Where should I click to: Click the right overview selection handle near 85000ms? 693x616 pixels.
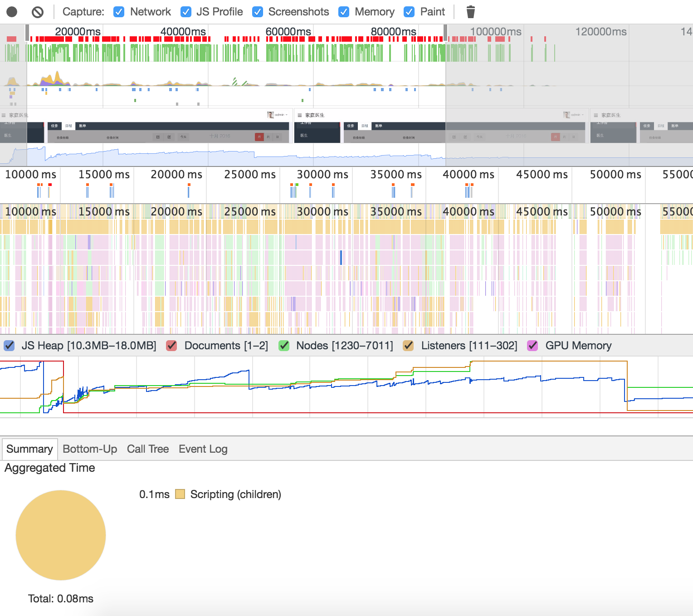tap(445, 33)
